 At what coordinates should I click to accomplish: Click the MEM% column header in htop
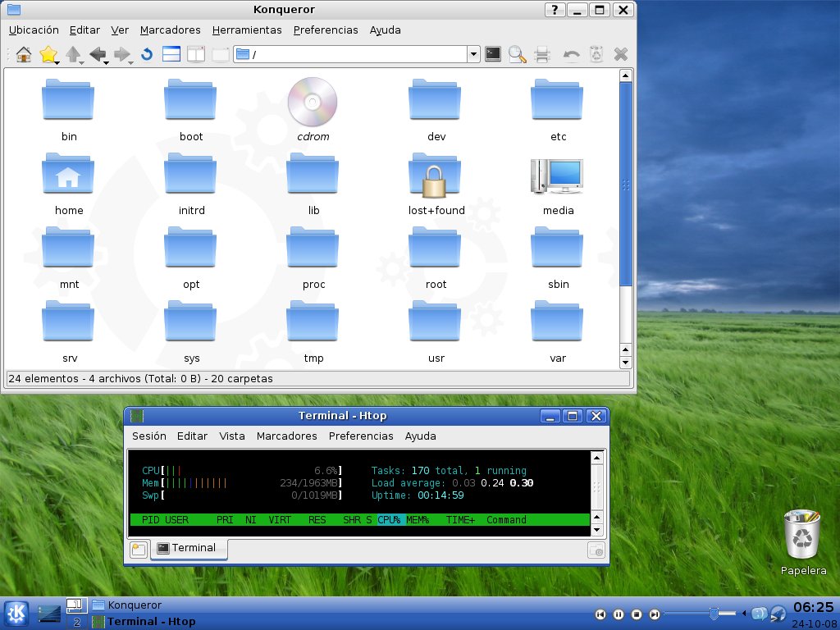418,519
